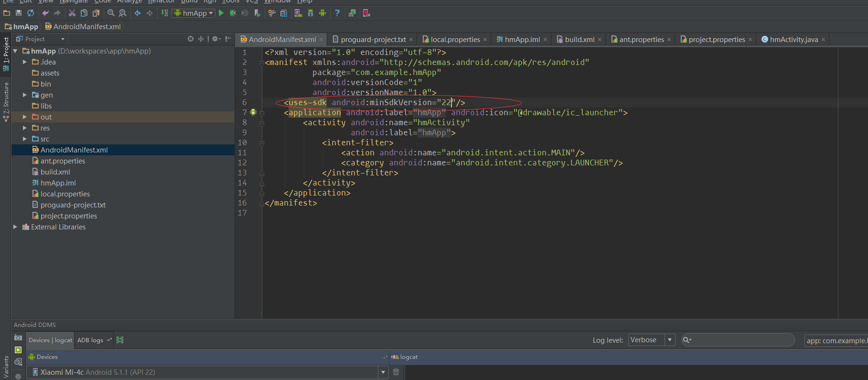
Task: Select proguard-project.txt in the project tree
Action: click(x=73, y=205)
